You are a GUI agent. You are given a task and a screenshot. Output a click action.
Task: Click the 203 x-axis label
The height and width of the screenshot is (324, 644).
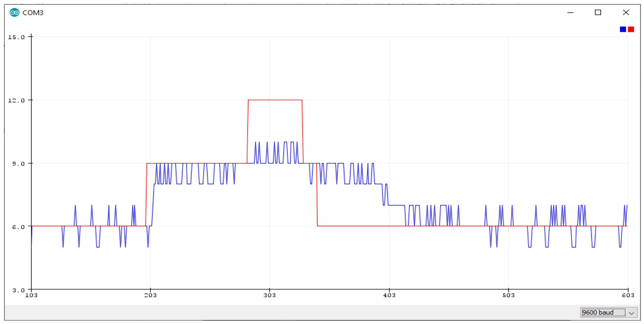151,295
